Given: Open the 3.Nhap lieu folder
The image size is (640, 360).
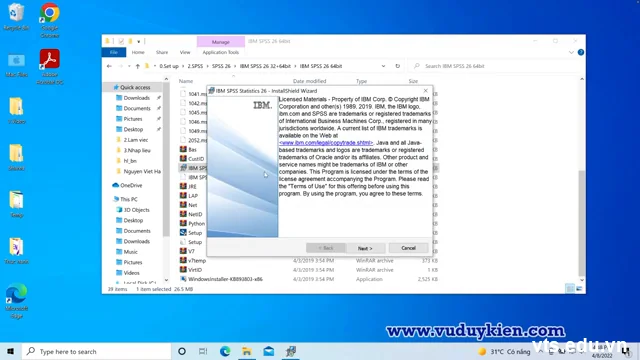Looking at the screenshot, I should pos(137,150).
